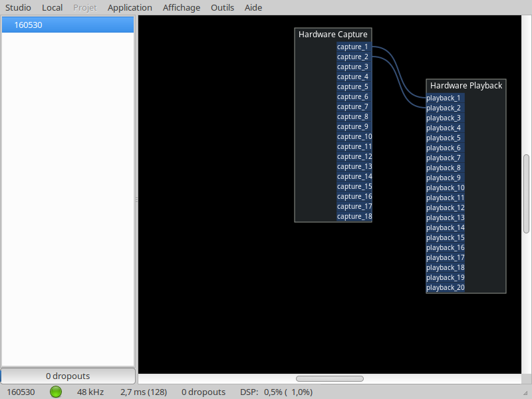Select port playback_15
This screenshot has width=532, height=399.
[x=445, y=238]
